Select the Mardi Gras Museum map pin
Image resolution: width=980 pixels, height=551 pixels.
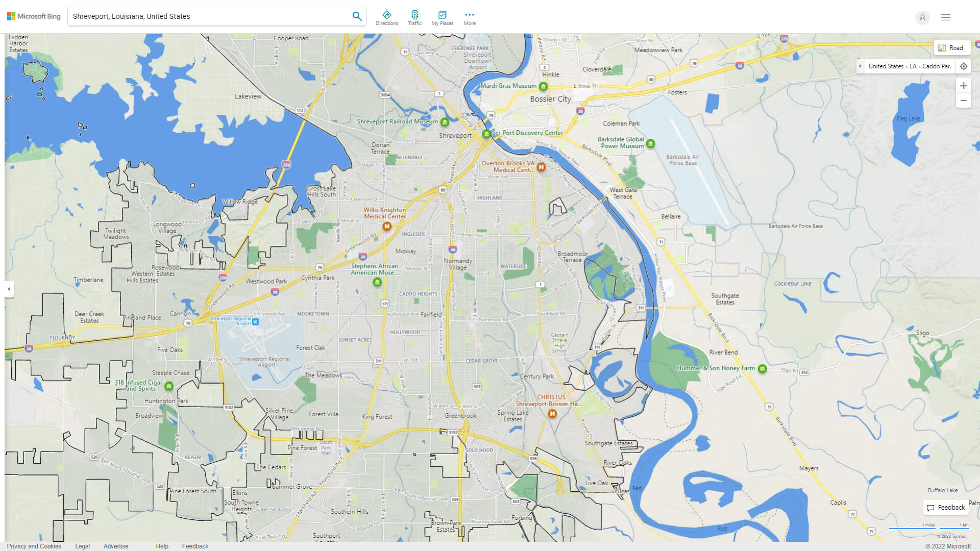pos(543,86)
